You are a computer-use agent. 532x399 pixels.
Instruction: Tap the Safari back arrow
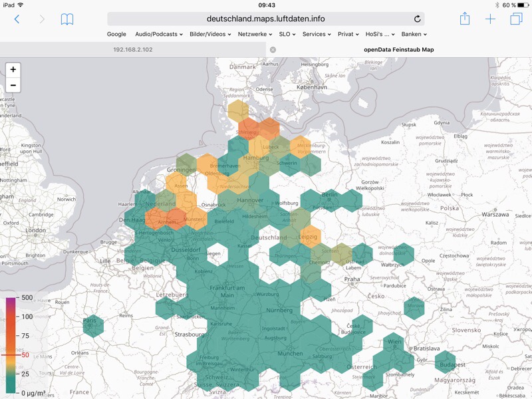click(x=17, y=19)
